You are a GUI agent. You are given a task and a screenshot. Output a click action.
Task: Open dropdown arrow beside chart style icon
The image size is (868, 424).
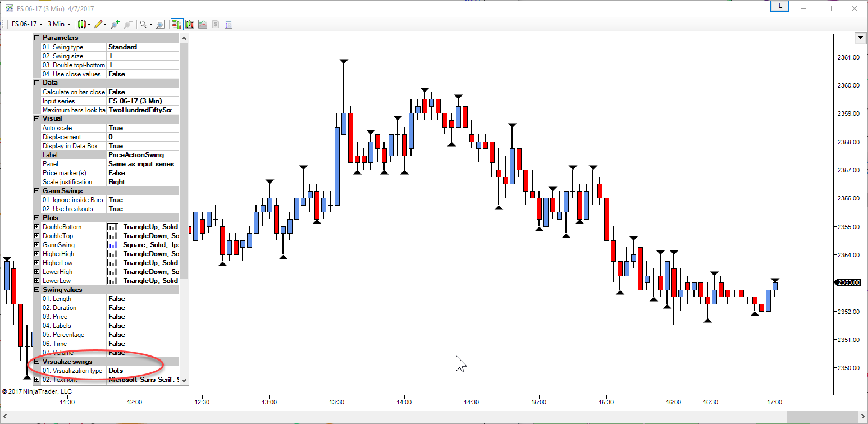tap(89, 24)
